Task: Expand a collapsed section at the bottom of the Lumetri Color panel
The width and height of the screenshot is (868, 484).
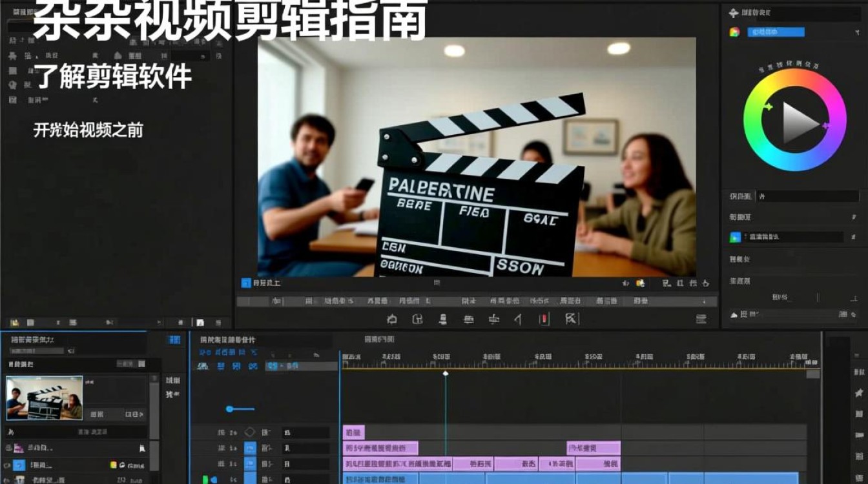Action: tap(735, 314)
